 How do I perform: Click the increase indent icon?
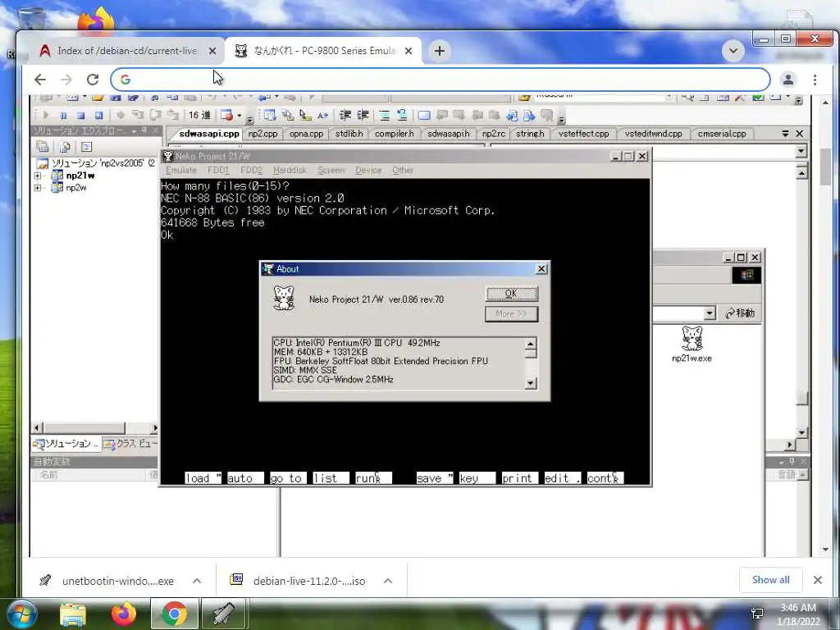363,115
